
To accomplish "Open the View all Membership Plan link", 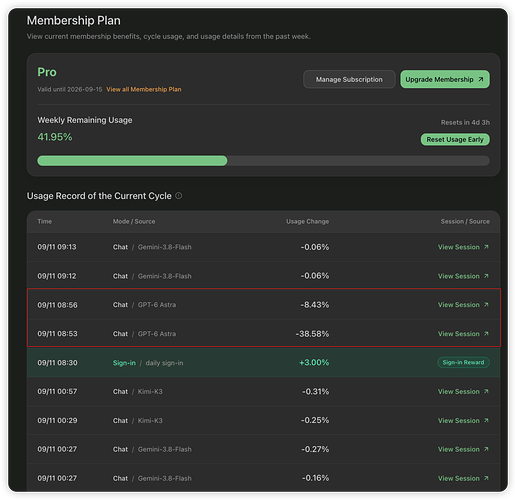I will click(144, 89).
